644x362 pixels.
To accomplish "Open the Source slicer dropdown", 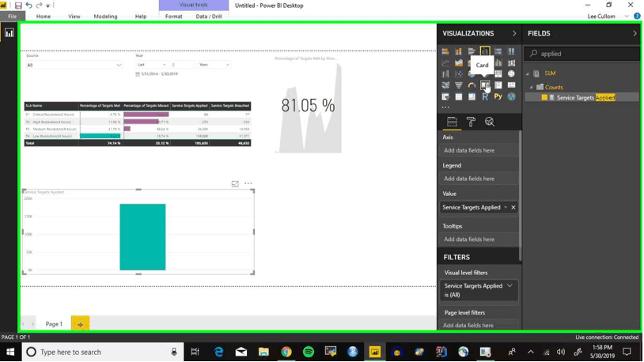I will 74,66.
